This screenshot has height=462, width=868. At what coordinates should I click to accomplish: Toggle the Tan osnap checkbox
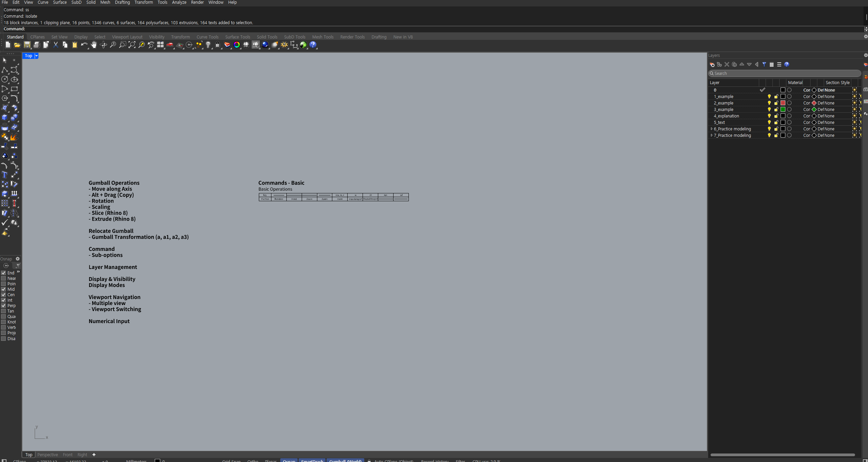point(4,311)
